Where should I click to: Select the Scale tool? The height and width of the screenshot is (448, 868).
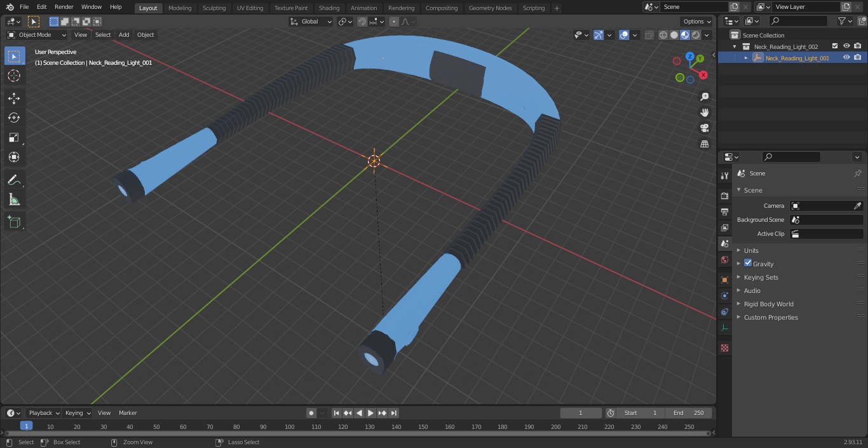pos(14,137)
